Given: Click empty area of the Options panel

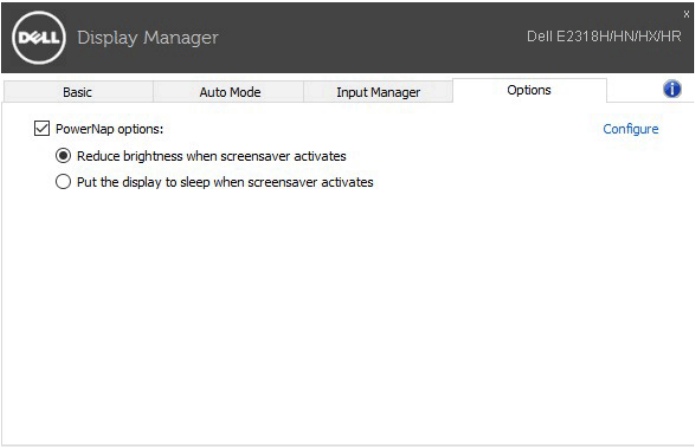Looking at the screenshot, I should (350, 320).
